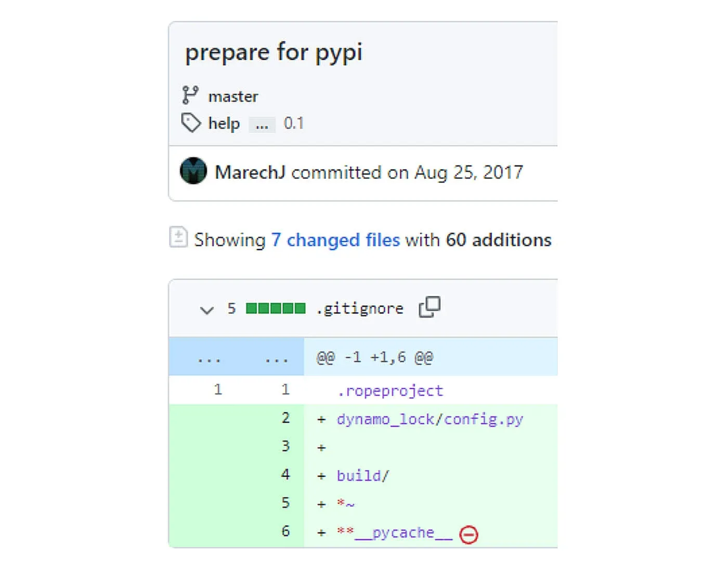
Task: Click MarechJ's avatar image
Action: tap(193, 172)
